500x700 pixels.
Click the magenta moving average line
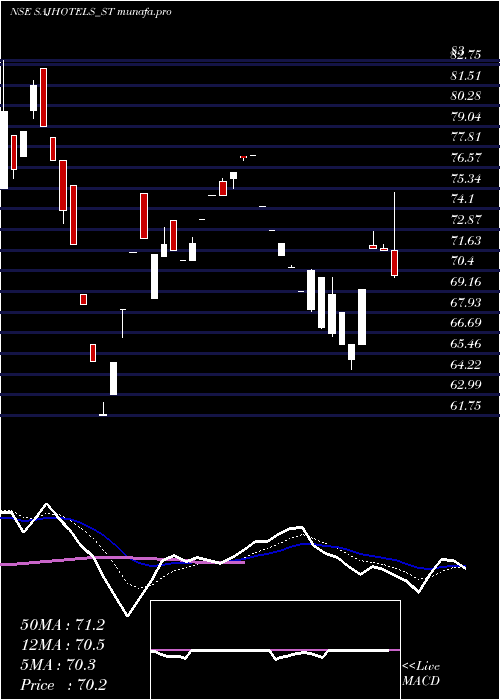tap(123, 559)
